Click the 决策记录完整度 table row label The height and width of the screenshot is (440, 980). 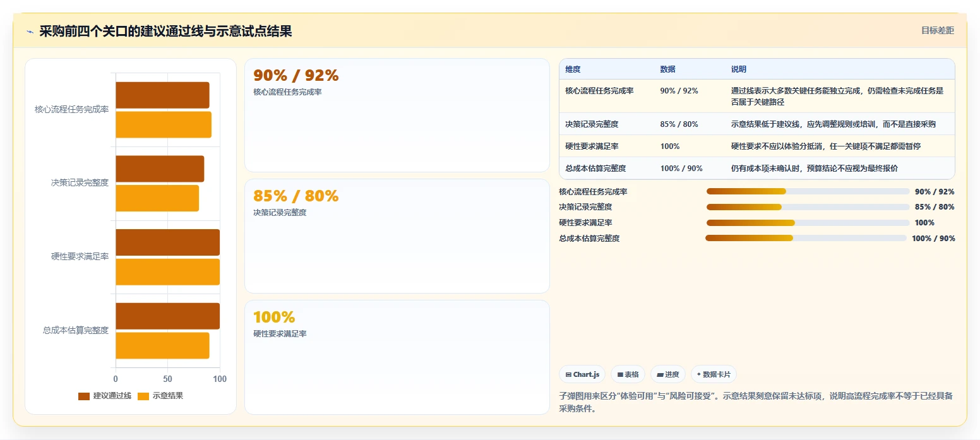pyautogui.click(x=592, y=124)
